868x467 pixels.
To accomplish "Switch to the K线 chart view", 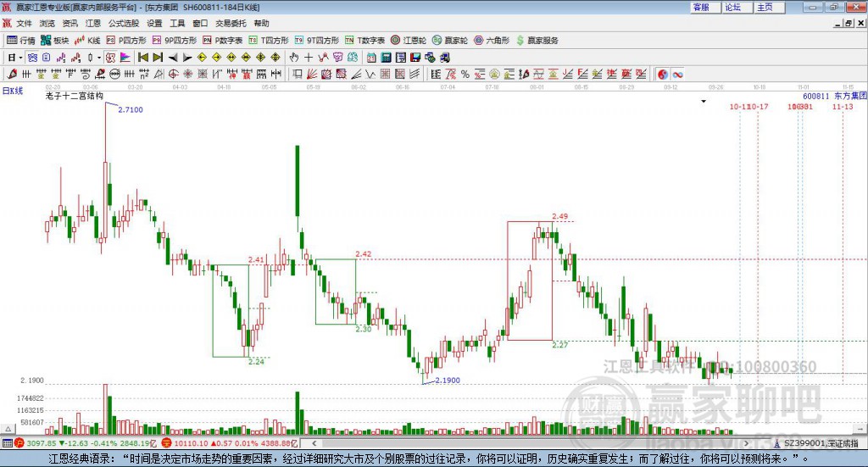I will click(x=87, y=41).
